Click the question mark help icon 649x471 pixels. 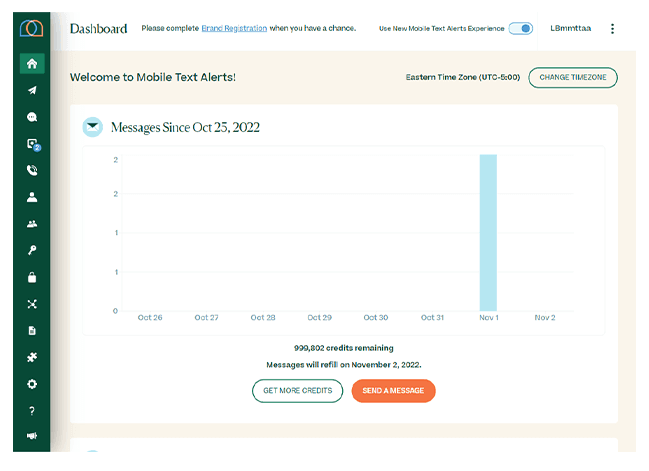(32, 411)
